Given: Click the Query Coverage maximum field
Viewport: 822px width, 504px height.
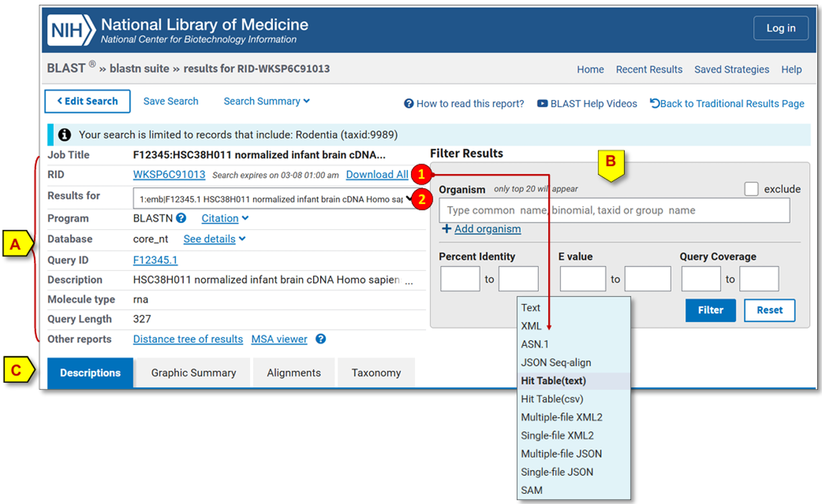Looking at the screenshot, I should [x=759, y=279].
